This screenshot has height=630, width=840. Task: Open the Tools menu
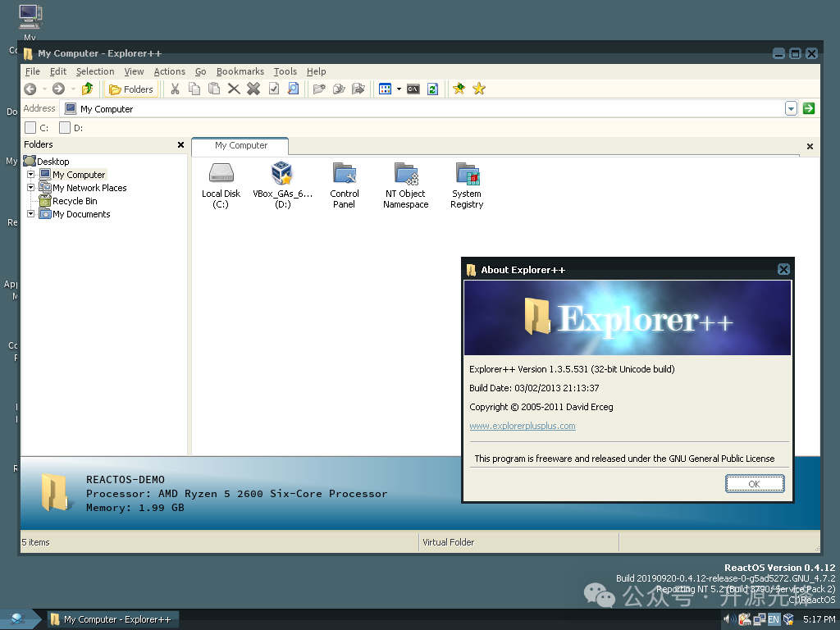[x=285, y=71]
